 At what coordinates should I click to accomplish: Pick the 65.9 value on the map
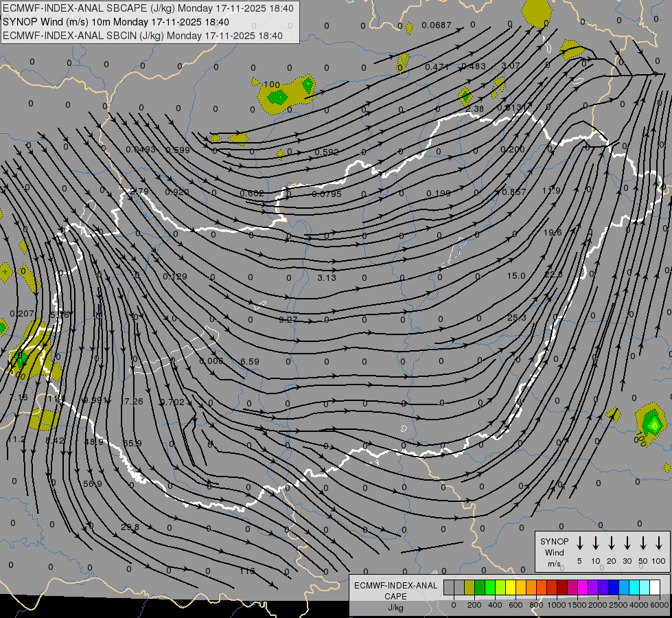click(132, 443)
